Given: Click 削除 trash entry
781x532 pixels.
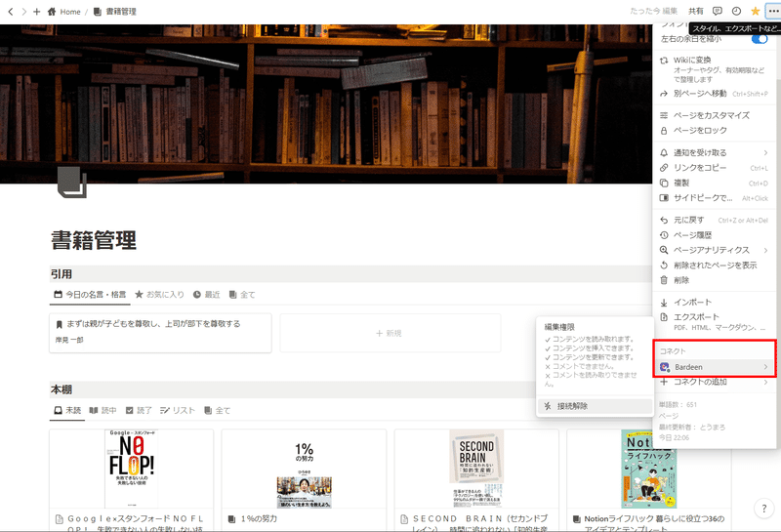Looking at the screenshot, I should pos(715,280).
